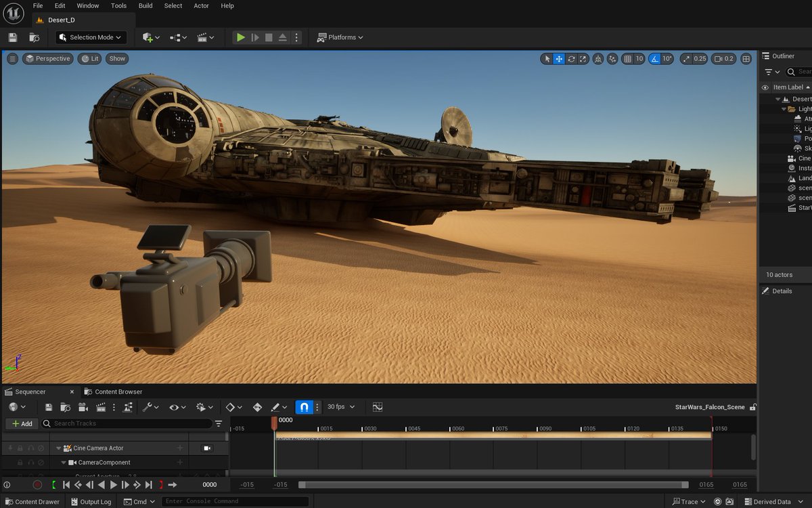Toggle grid snapping in viewport
812x508 pixels.
click(628, 59)
